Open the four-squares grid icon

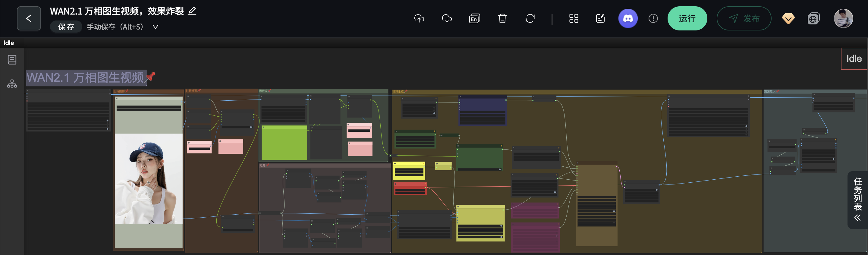tap(574, 18)
